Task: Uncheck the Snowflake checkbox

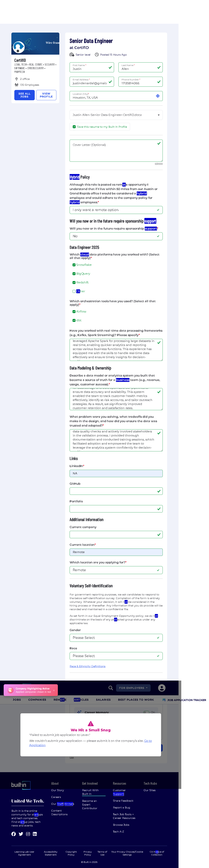Action: click(x=74, y=265)
